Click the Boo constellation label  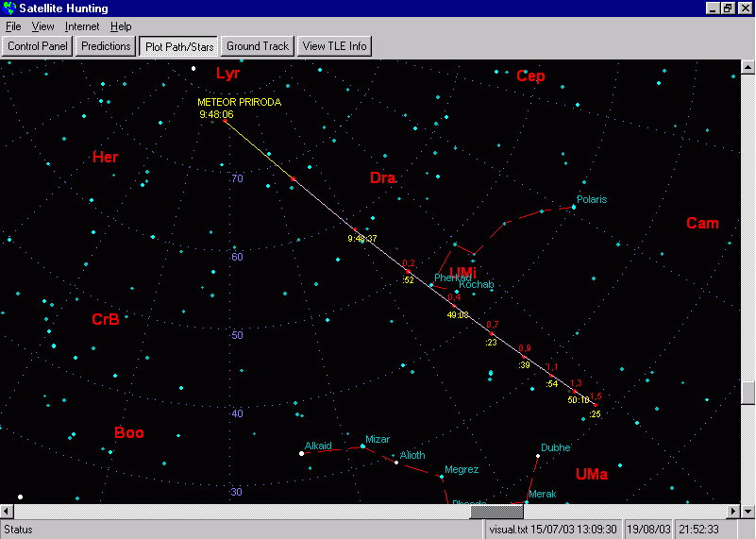pos(128,432)
